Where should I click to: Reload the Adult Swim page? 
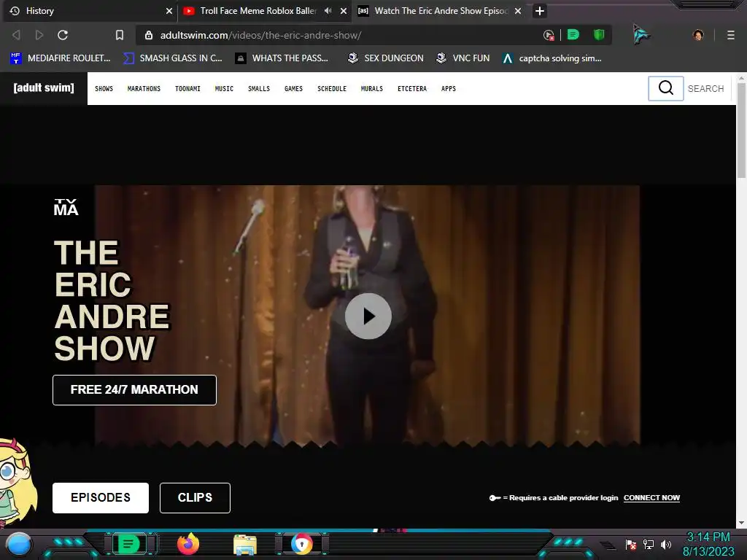coord(63,35)
